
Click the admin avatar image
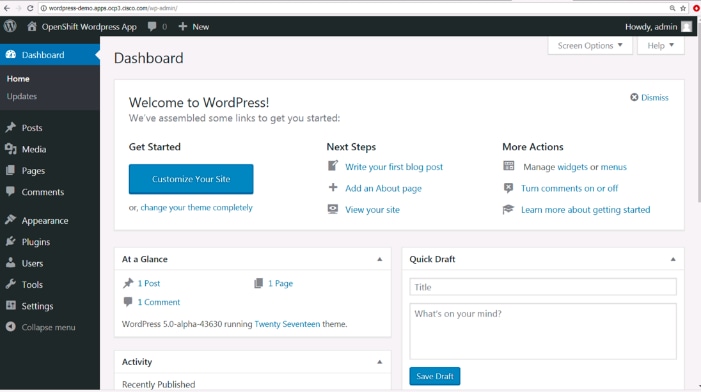pos(686,27)
